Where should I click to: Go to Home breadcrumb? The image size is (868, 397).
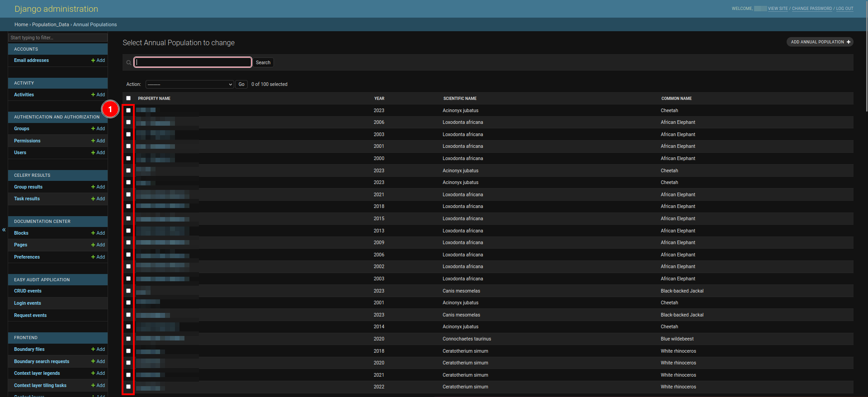pos(21,25)
